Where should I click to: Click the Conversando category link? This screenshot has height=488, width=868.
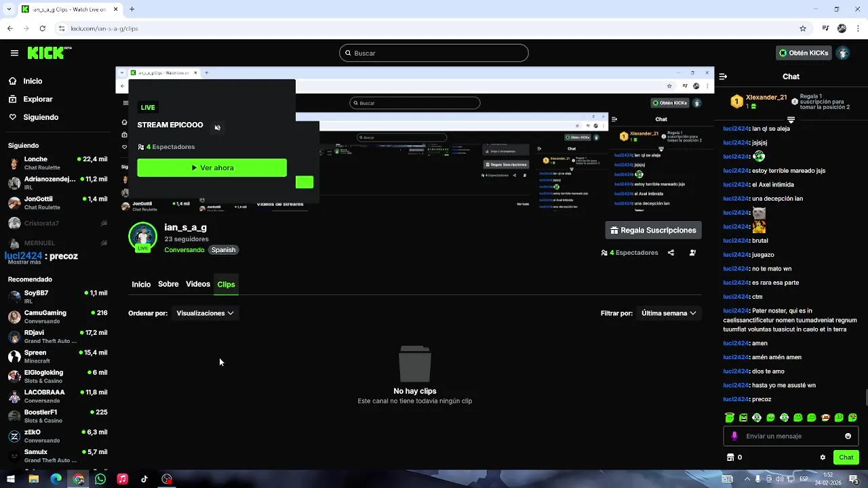pyautogui.click(x=184, y=249)
